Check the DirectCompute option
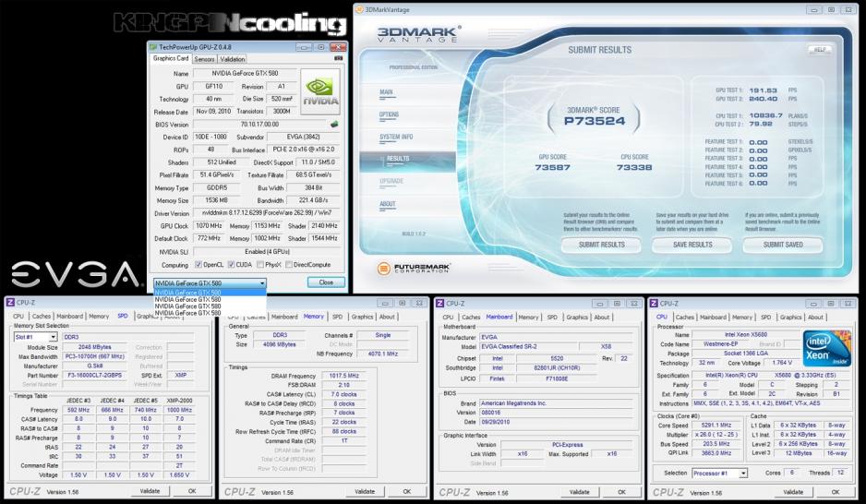Viewport: 866px width, 504px height. coord(289,265)
